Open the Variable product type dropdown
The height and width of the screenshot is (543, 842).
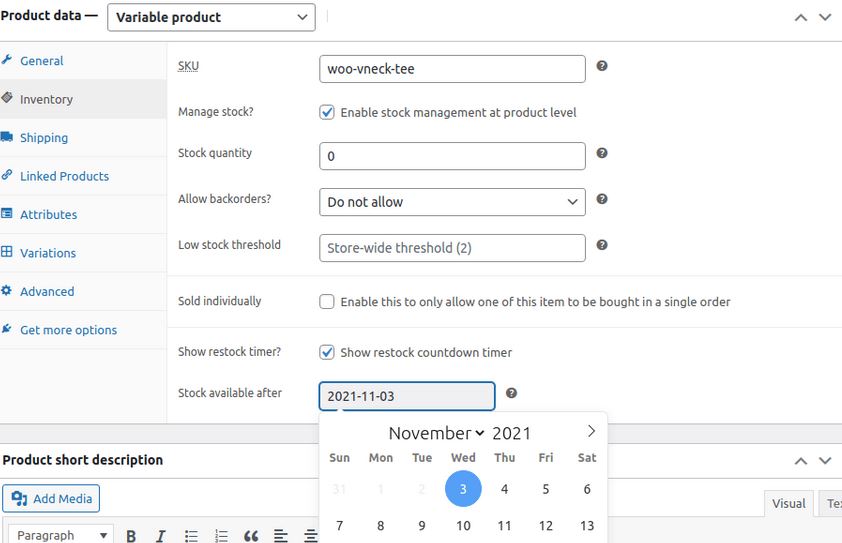(x=211, y=17)
